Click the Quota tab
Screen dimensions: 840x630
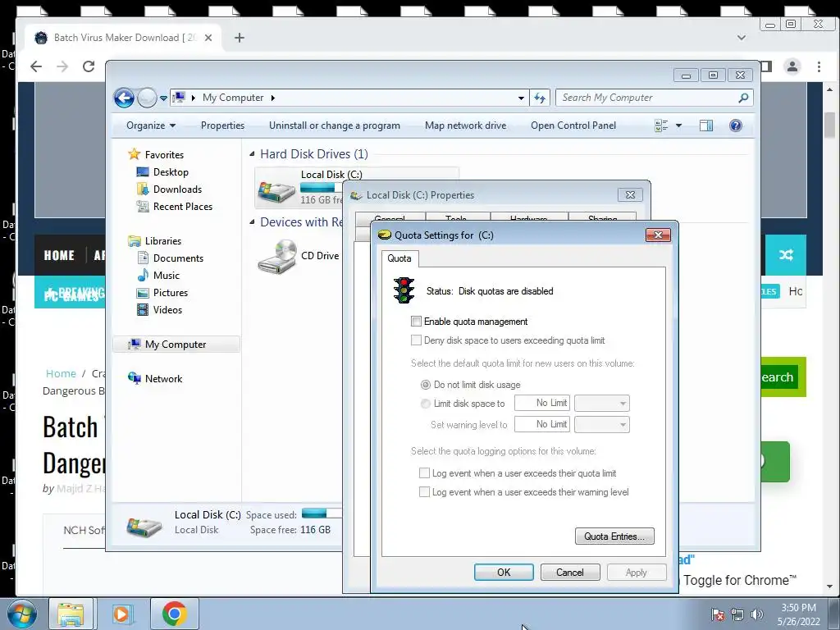pyautogui.click(x=399, y=258)
